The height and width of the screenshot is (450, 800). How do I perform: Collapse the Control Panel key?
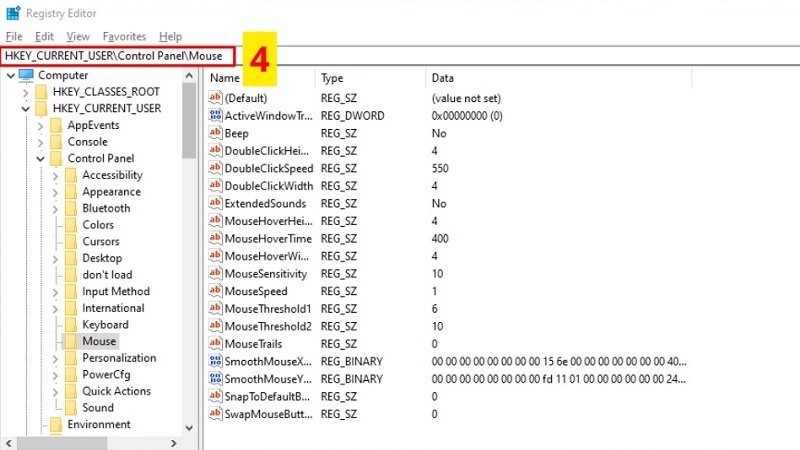pyautogui.click(x=40, y=159)
